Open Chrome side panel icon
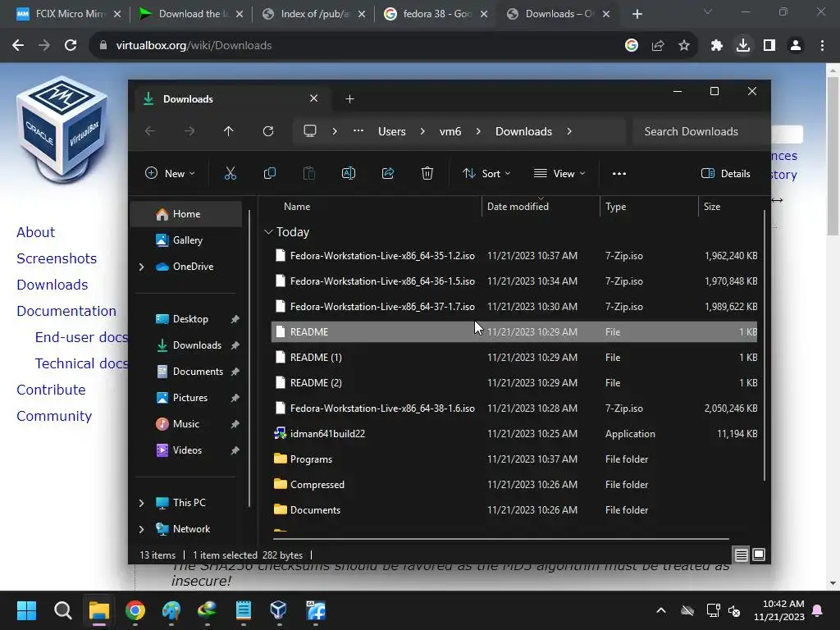 (769, 46)
